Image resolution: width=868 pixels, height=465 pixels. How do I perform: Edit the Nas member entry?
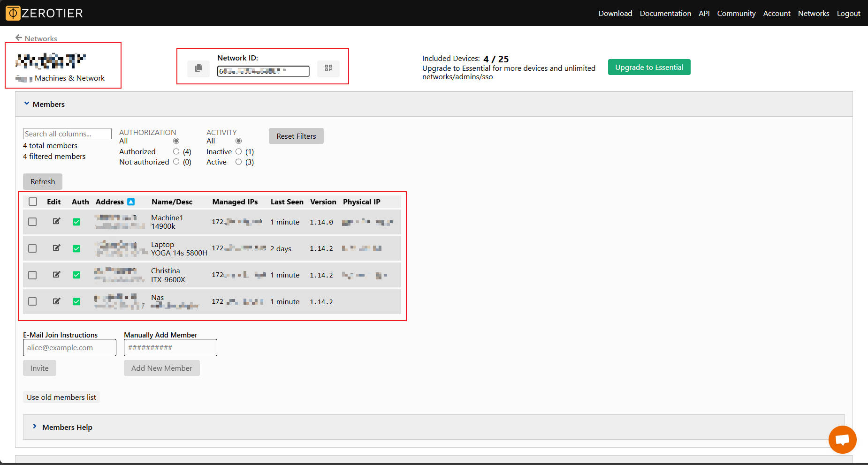[x=56, y=301]
